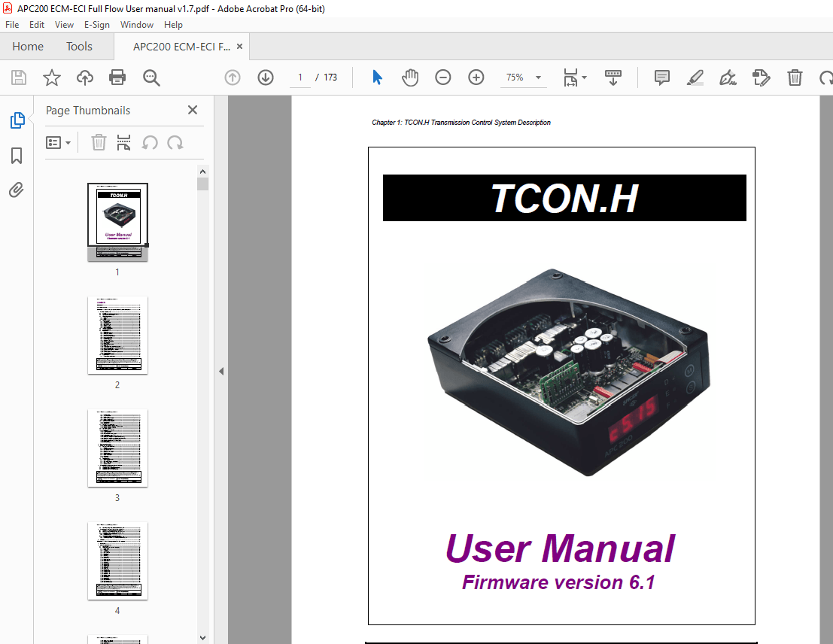Open the thumbnail options dropdown in Page Thumbnails

point(59,142)
